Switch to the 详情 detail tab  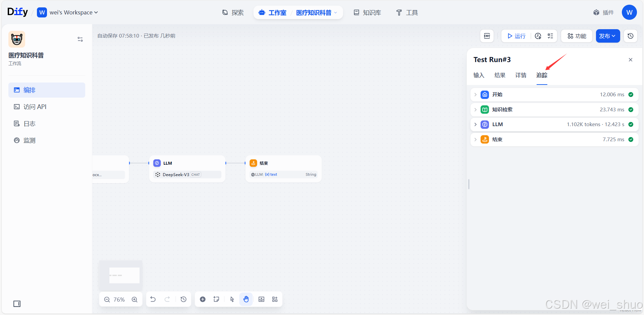click(521, 75)
